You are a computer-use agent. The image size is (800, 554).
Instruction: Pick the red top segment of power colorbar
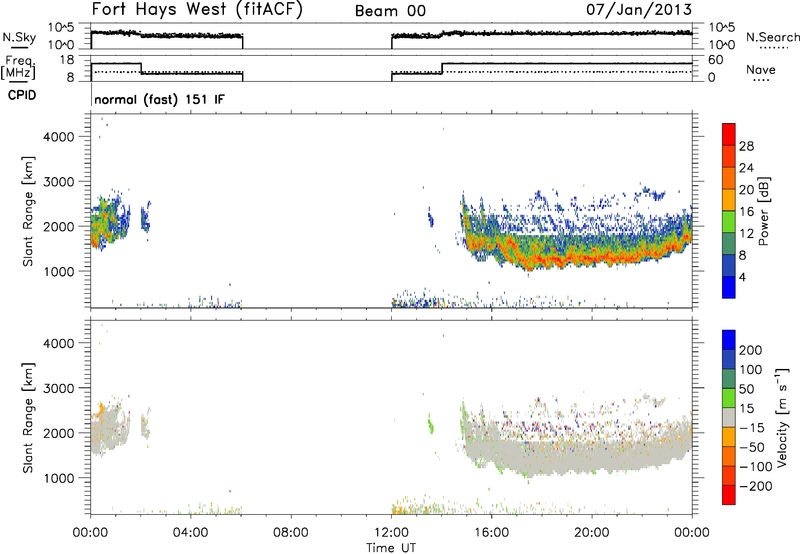(x=729, y=134)
